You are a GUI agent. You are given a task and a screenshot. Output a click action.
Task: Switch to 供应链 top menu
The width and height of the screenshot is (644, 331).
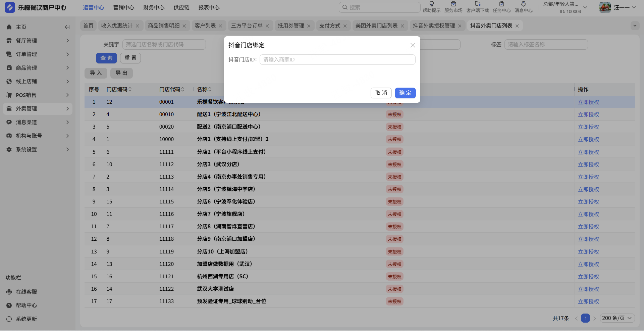tap(181, 8)
